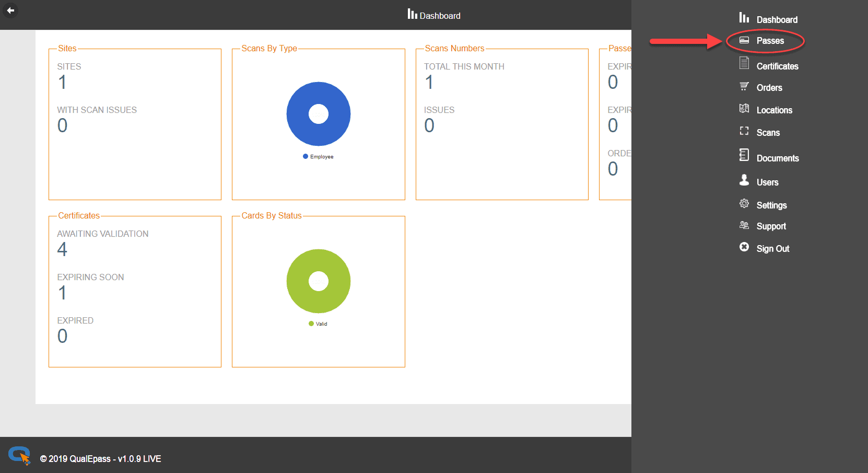Screen dimensions: 868x473
Task: Toggle the Employee legend item
Action: 318,157
